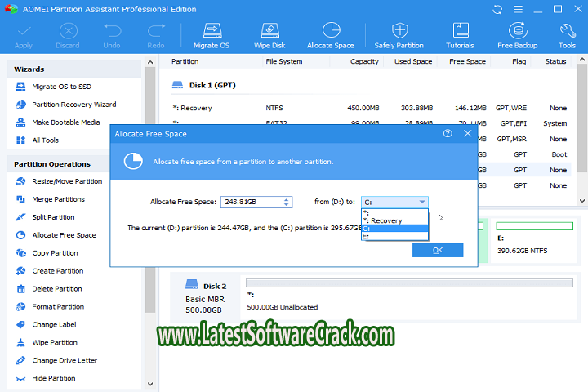
Task: Click the Discard toolbar icon
Action: pos(68,31)
